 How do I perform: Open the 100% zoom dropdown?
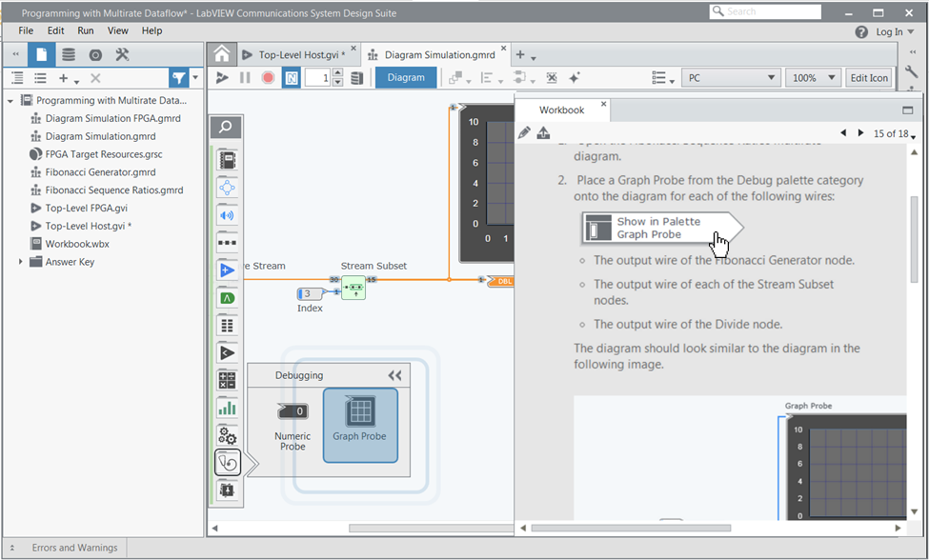[x=812, y=78]
